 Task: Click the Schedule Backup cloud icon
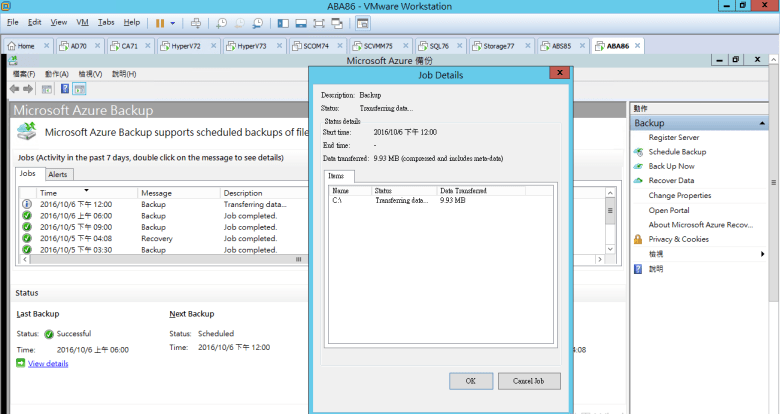[638, 152]
